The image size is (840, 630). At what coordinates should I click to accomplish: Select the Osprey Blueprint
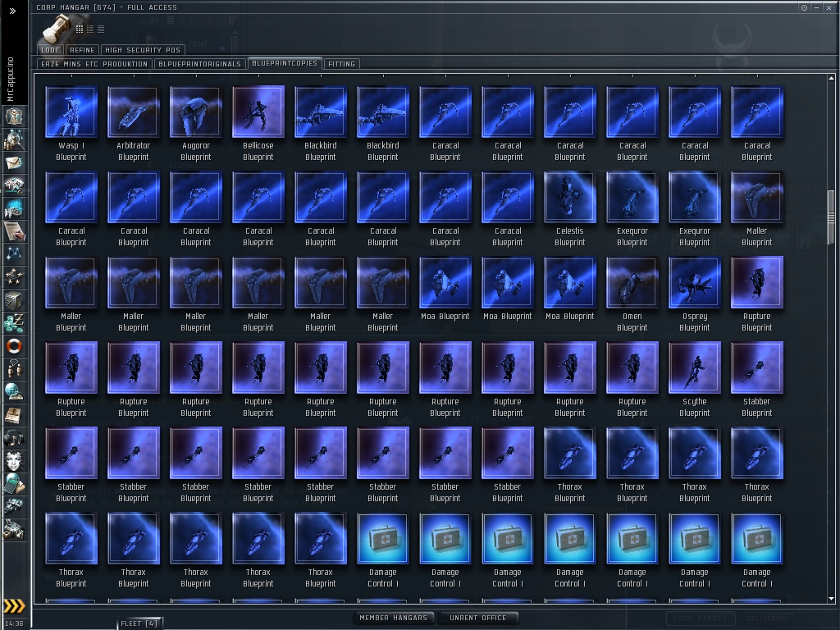pos(695,294)
